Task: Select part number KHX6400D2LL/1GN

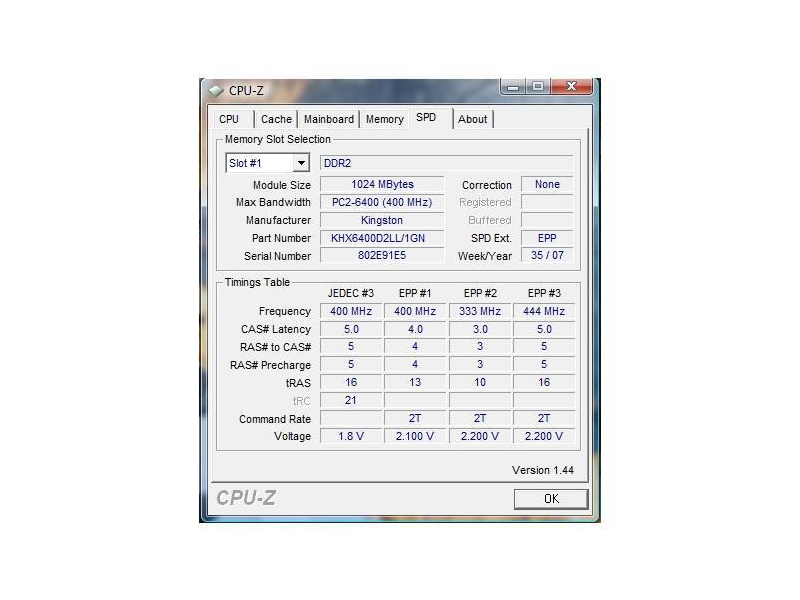Action: [382, 238]
